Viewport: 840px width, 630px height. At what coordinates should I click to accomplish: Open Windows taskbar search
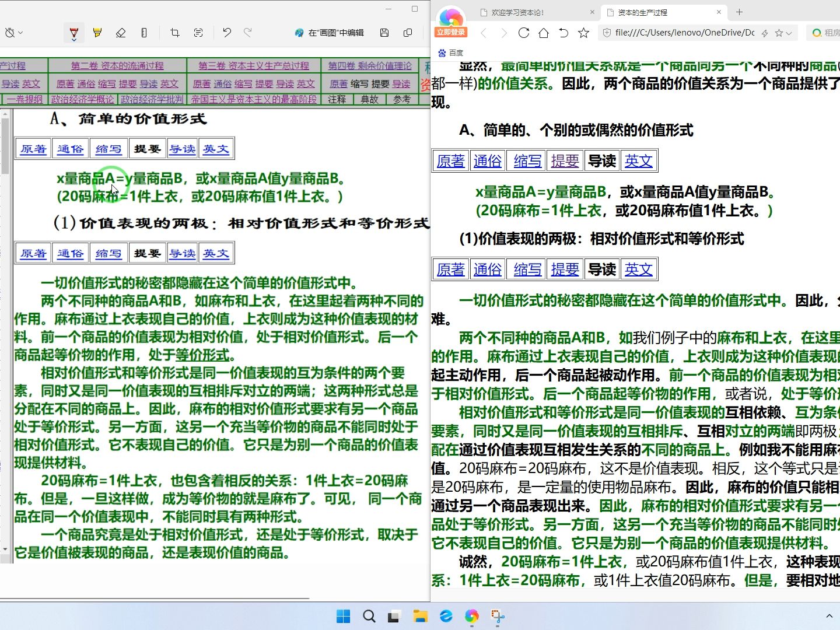click(369, 616)
